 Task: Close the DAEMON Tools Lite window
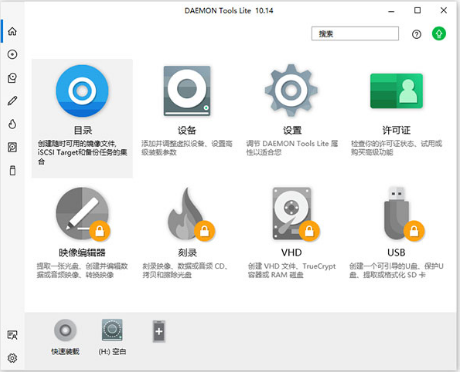[x=444, y=10]
